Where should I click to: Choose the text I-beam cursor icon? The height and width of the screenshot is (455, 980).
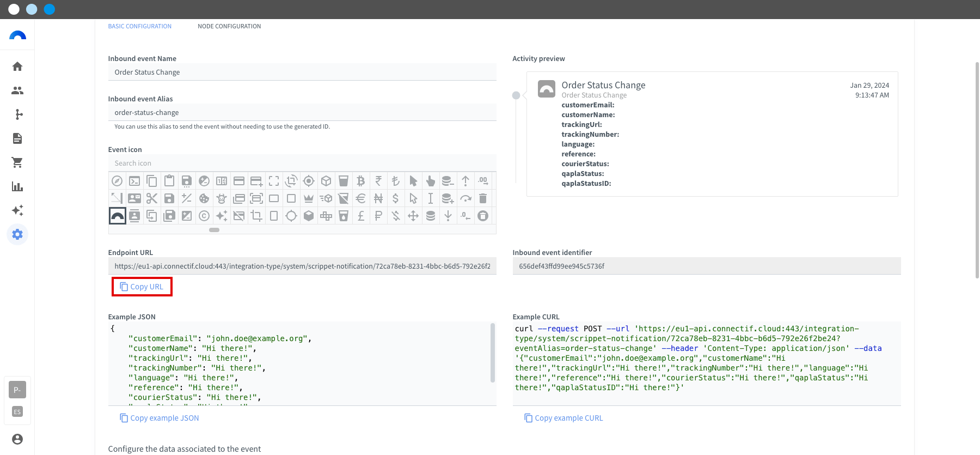coord(431,198)
